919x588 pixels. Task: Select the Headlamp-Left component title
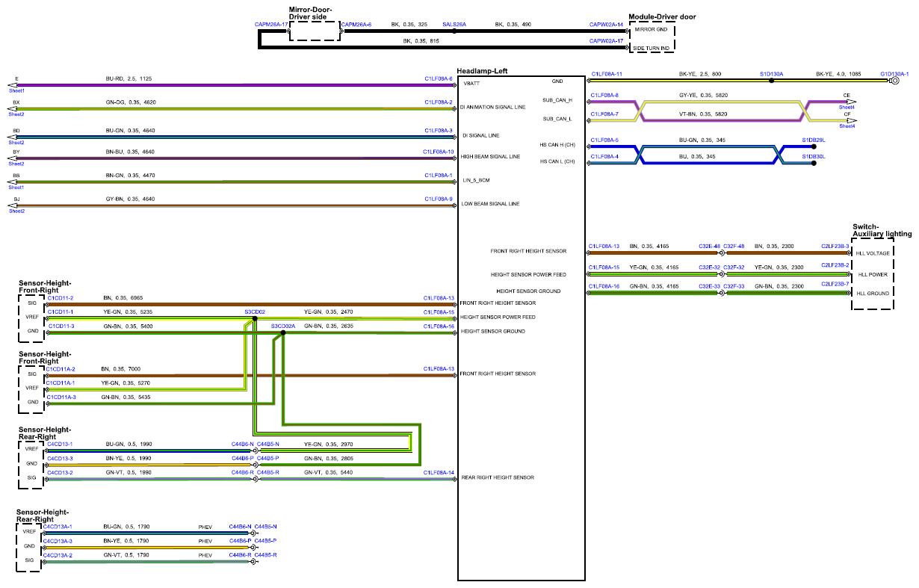pyautogui.click(x=483, y=71)
